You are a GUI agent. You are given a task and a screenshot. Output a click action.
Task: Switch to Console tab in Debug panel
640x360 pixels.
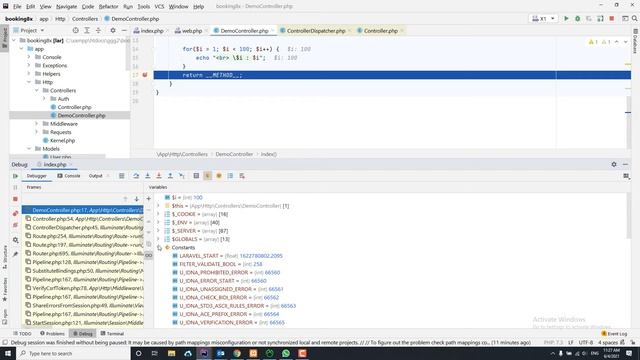click(x=69, y=176)
